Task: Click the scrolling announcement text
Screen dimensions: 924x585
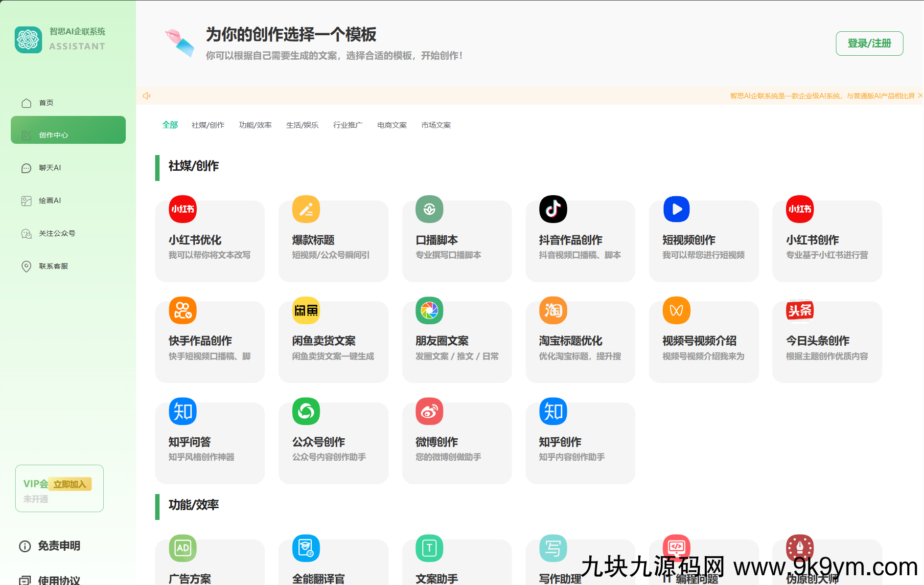Action: [x=822, y=96]
